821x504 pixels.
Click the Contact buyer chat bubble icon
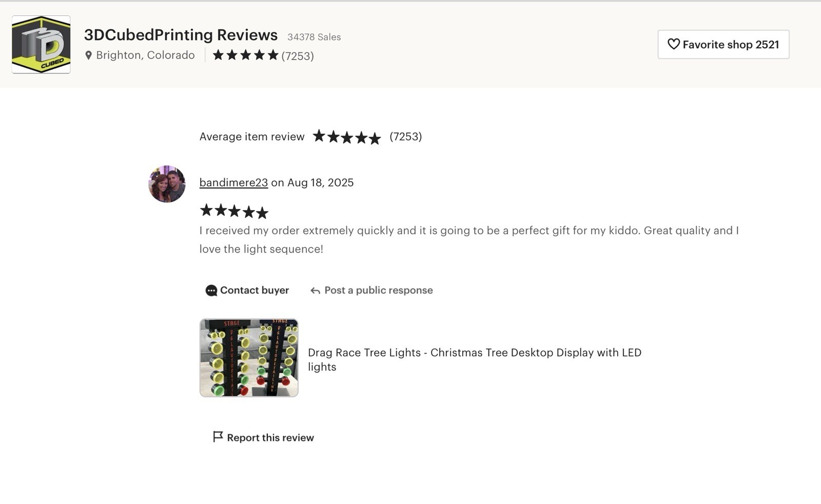click(211, 290)
